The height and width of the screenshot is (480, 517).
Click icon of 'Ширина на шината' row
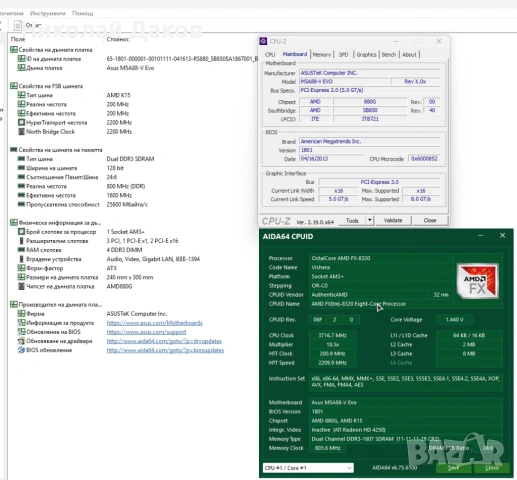(x=21, y=168)
